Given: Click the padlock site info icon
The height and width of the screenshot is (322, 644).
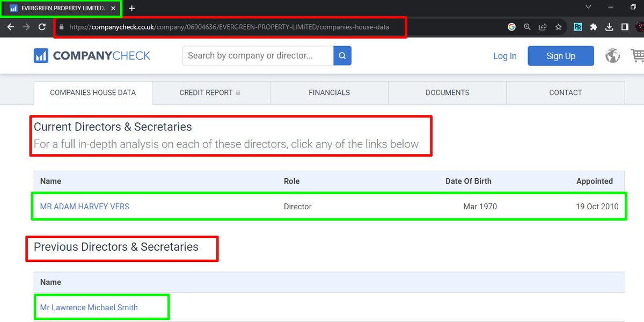Looking at the screenshot, I should [62, 27].
